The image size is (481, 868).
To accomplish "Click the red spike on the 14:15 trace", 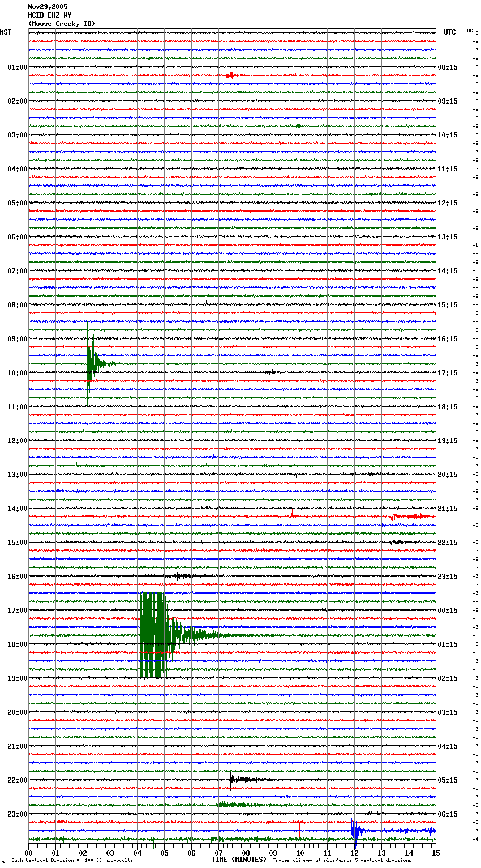I will 292,514.
